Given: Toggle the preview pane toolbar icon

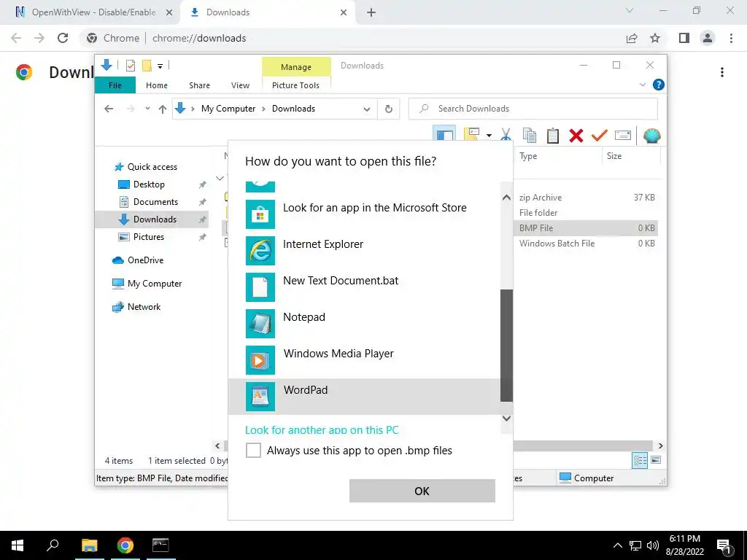Looking at the screenshot, I should [x=444, y=134].
